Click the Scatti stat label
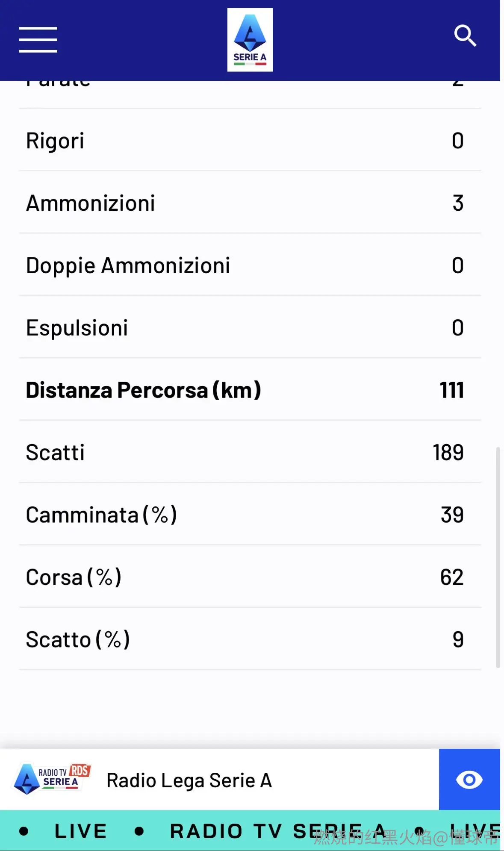 point(55,452)
